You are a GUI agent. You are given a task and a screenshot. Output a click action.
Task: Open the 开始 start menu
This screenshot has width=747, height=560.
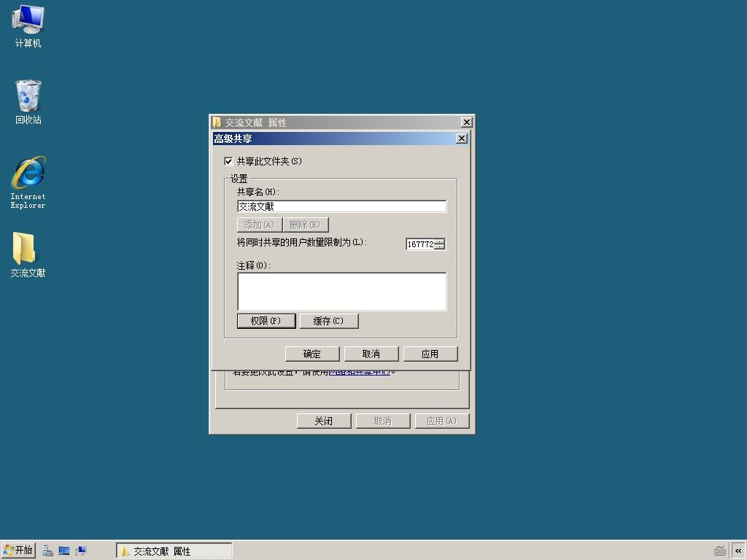pos(18,551)
